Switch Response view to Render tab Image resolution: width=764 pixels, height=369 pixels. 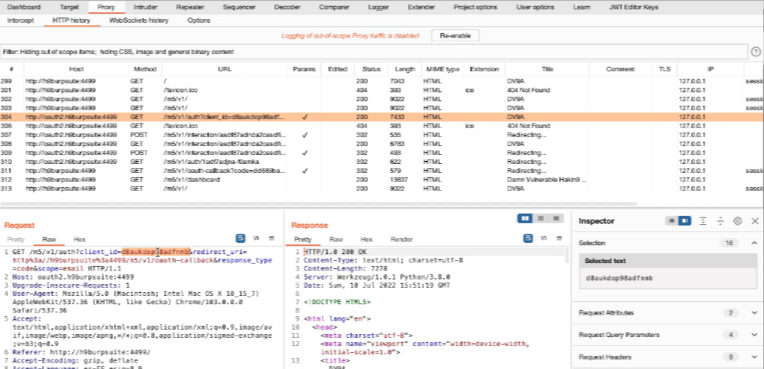tap(401, 239)
